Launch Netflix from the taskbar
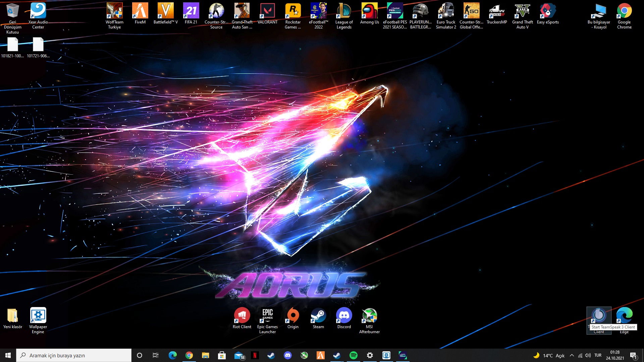Viewport: 644px width, 362px height. (255, 355)
